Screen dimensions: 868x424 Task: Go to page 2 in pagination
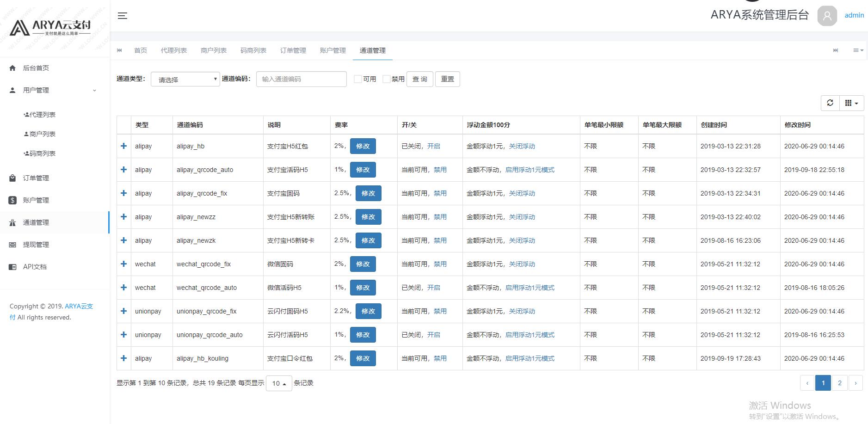point(839,383)
